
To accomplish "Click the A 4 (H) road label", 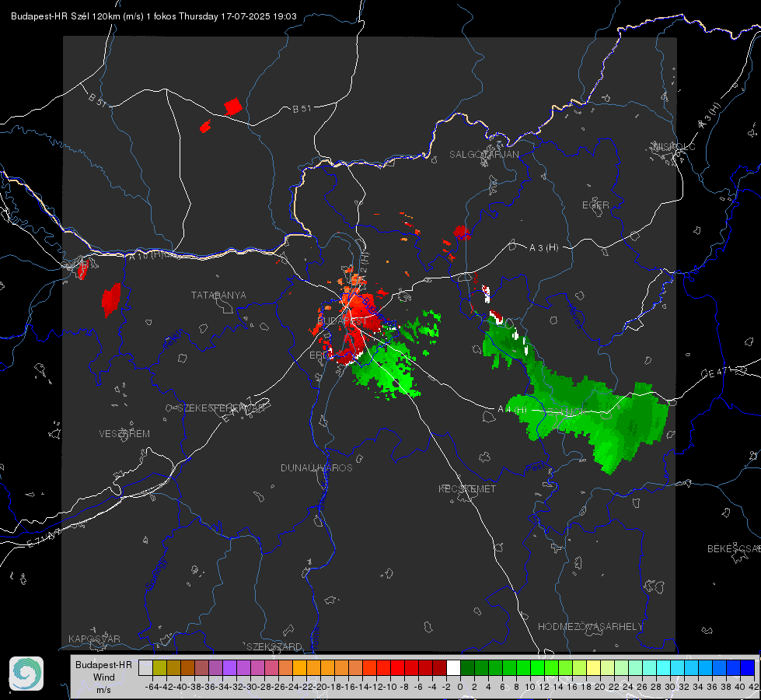I will pyautogui.click(x=512, y=410).
